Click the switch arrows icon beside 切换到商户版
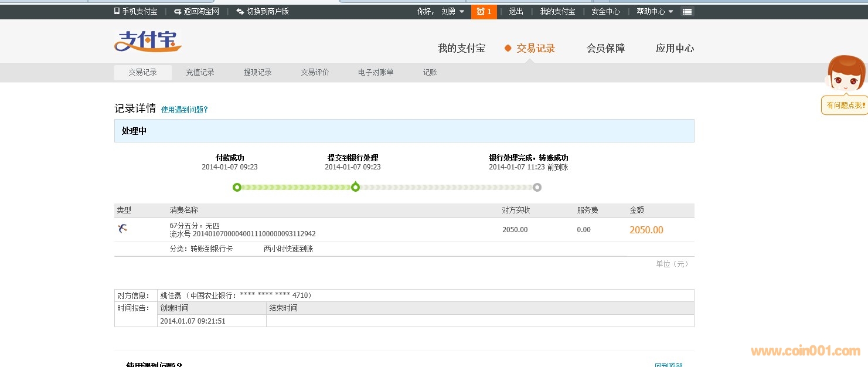This screenshot has height=367, width=868. [240, 12]
